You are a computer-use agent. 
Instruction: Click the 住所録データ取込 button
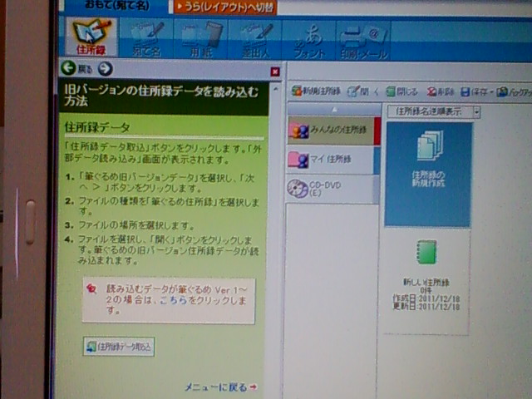pos(119,347)
